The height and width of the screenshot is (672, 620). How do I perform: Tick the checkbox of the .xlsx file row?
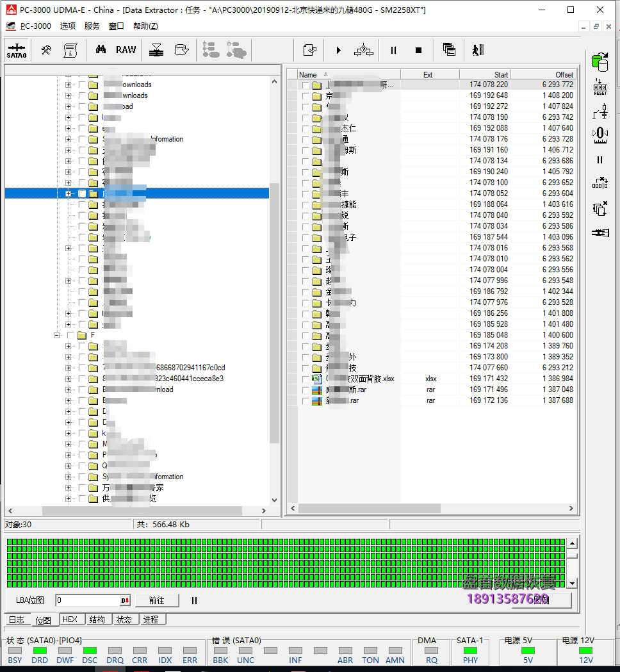coord(306,379)
